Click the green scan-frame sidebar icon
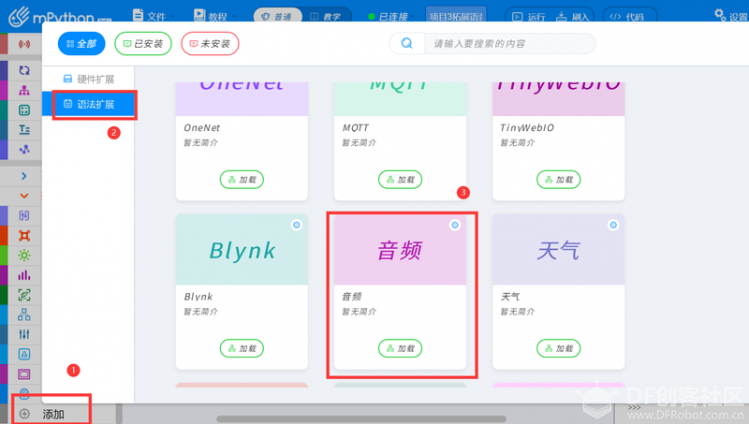The height and width of the screenshot is (424, 749). pos(24,295)
